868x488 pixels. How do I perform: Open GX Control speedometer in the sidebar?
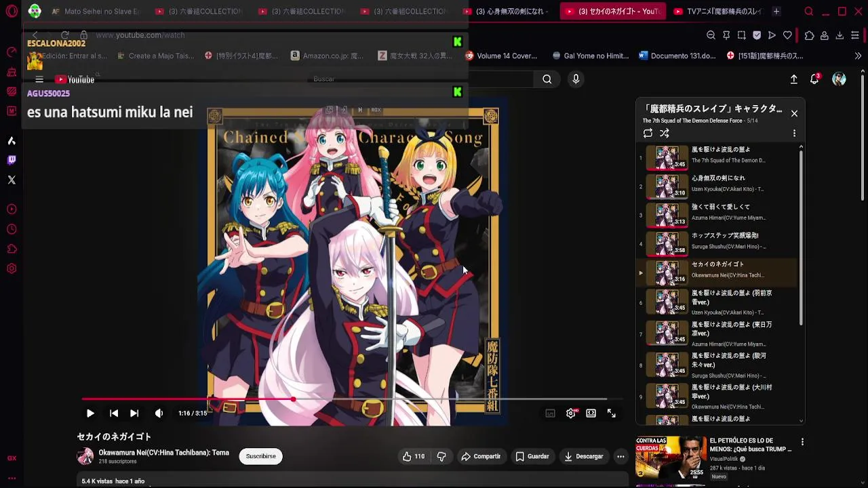tap(12, 52)
